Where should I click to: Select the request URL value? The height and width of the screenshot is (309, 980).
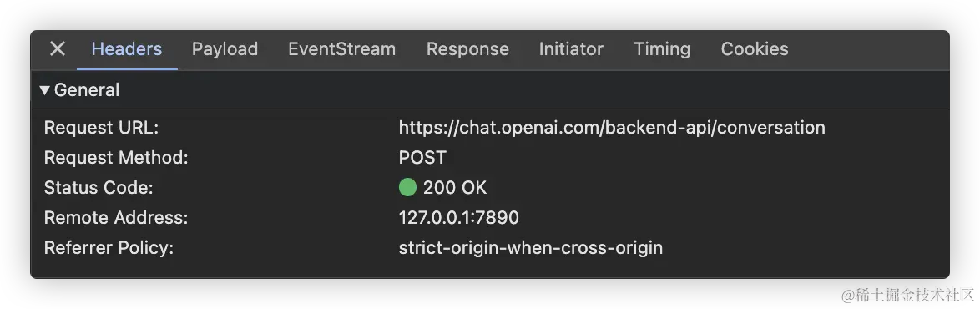(x=612, y=128)
